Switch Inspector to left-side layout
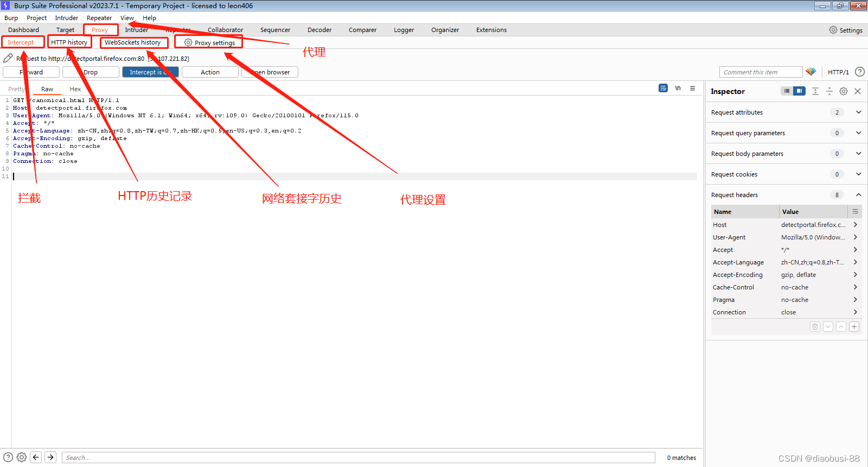The height and width of the screenshot is (467, 868). point(787,91)
